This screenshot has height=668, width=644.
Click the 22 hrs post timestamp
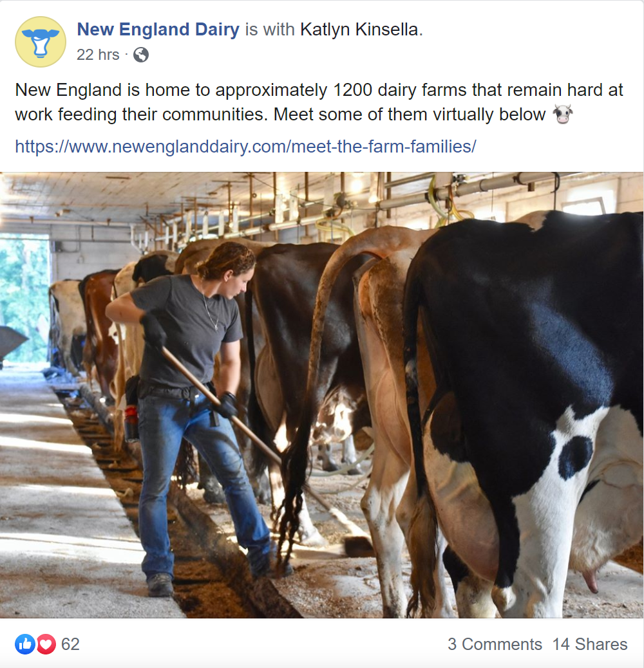[x=98, y=55]
